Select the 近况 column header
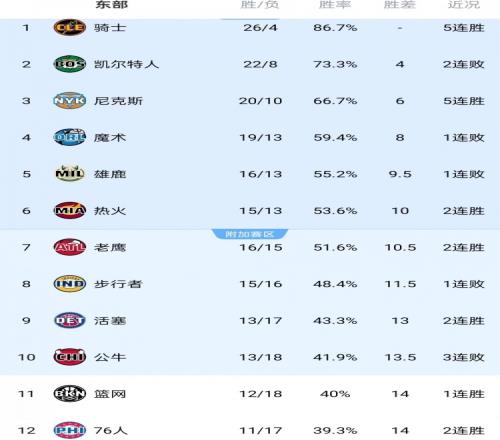 point(464,4)
